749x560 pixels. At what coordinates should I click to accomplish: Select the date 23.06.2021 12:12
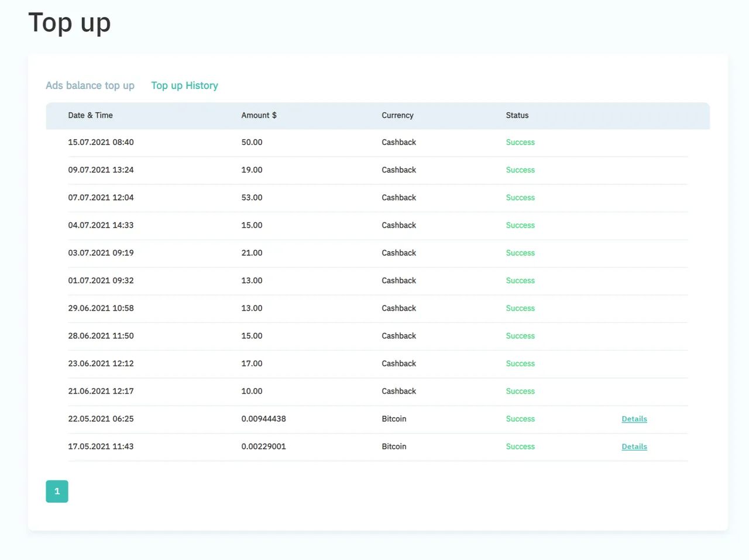coord(101,363)
